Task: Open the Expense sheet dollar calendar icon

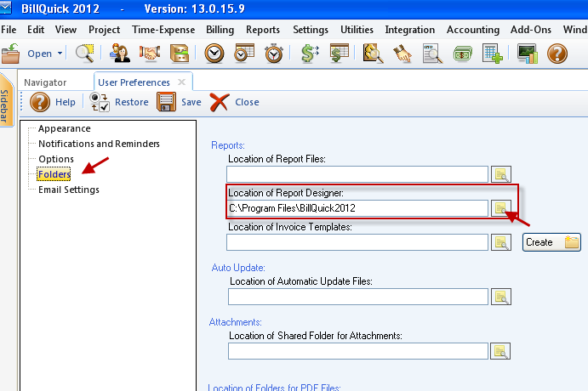Action: [x=339, y=54]
